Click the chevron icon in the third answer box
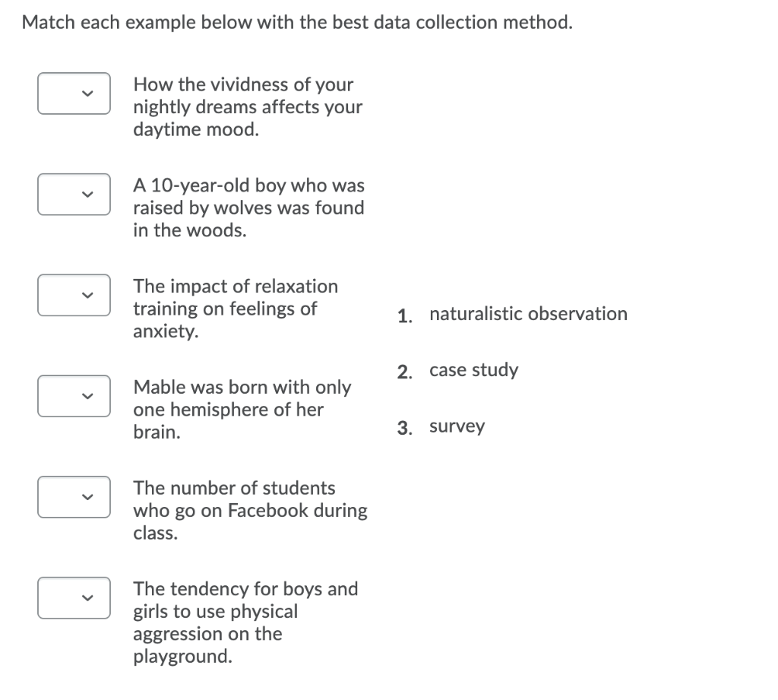The image size is (778, 700). click(87, 295)
